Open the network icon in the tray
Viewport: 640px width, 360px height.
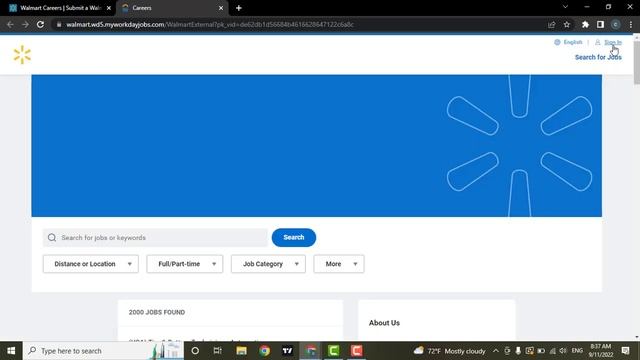pos(552,351)
